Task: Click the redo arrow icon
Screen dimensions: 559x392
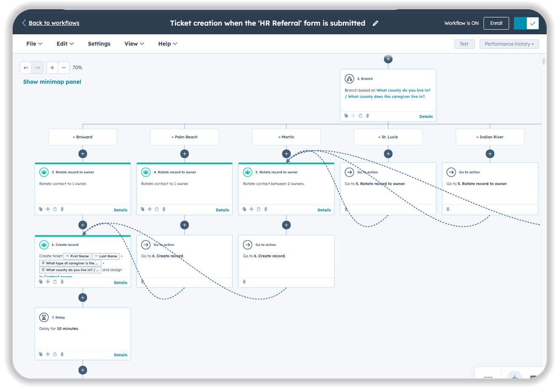Action: click(x=38, y=67)
